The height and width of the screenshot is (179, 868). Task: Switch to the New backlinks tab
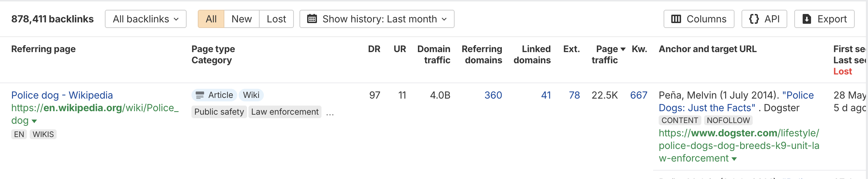[241, 19]
